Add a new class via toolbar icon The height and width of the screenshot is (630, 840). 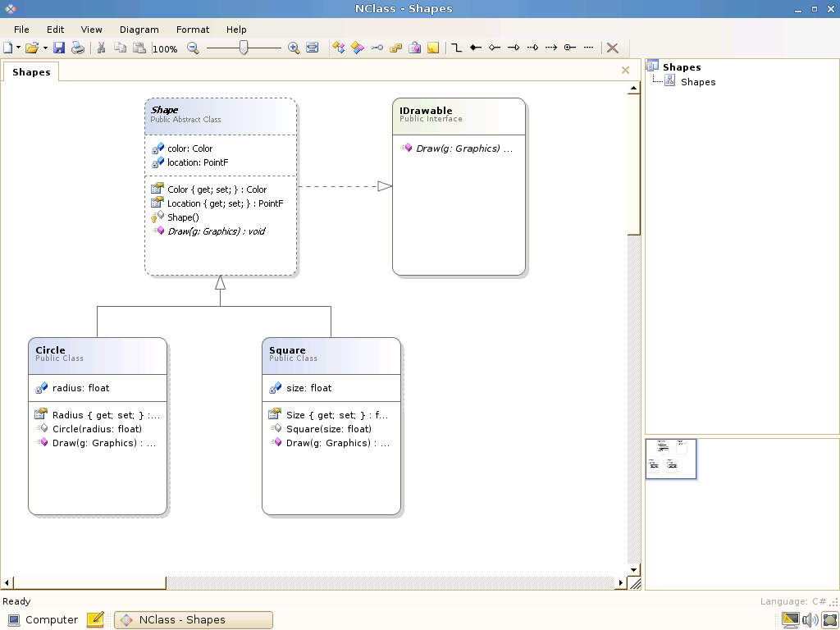[339, 48]
